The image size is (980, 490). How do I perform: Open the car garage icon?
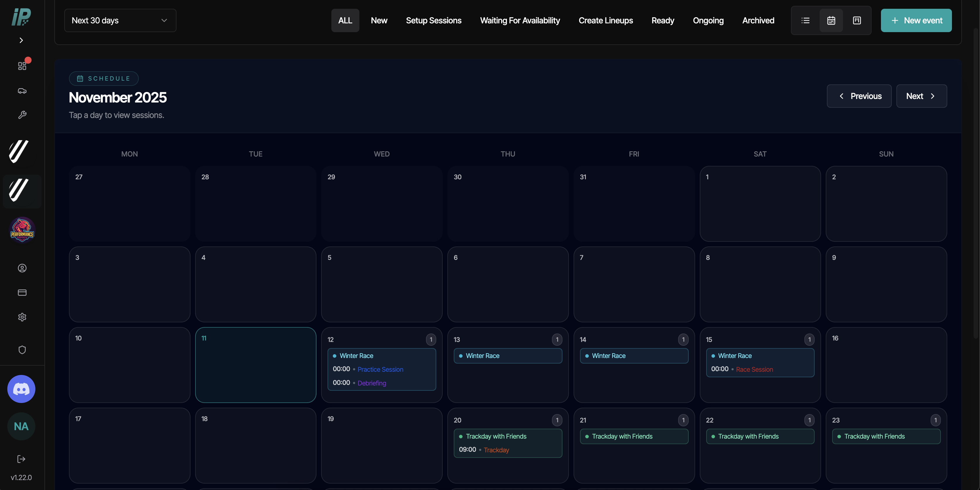click(x=22, y=91)
